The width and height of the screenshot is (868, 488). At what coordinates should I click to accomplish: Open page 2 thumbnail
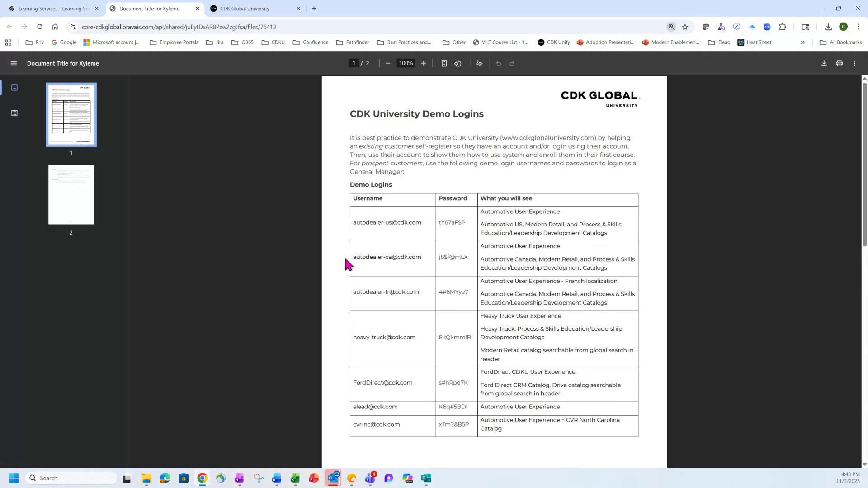(x=71, y=195)
